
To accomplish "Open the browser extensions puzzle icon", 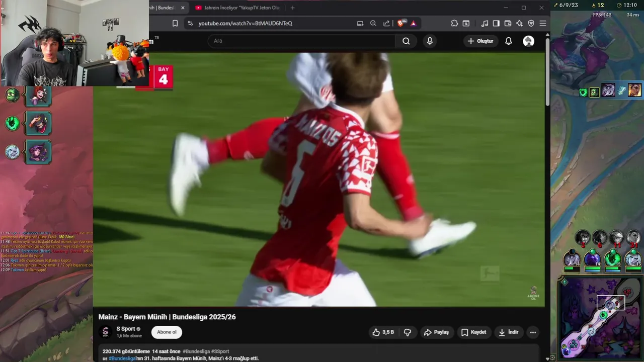I will tap(454, 23).
